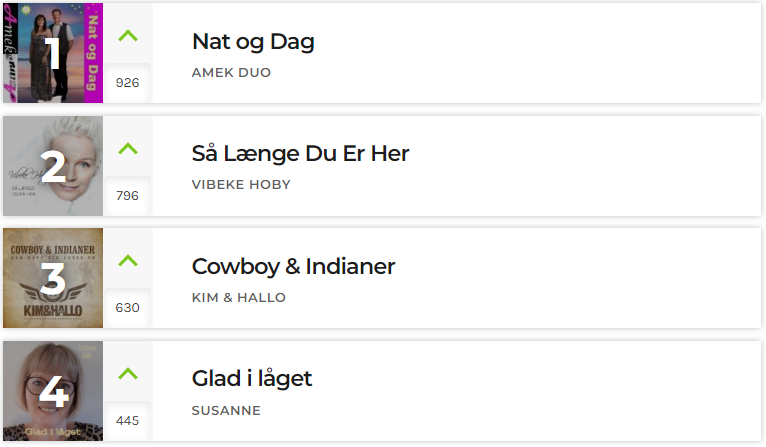Upvote Så Længe Du Er Her arrow
This screenshot has height=447, width=766.
point(128,149)
